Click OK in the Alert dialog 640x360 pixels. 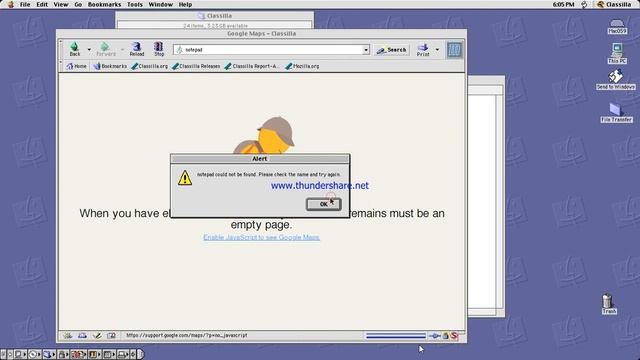324,204
